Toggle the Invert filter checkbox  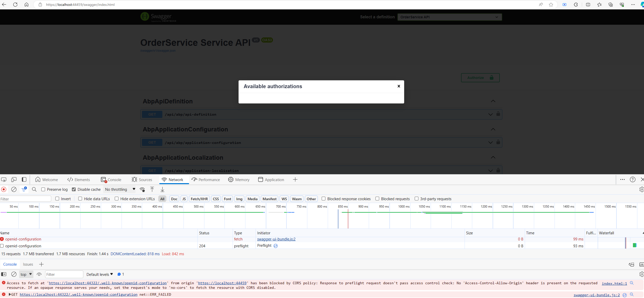tap(57, 199)
